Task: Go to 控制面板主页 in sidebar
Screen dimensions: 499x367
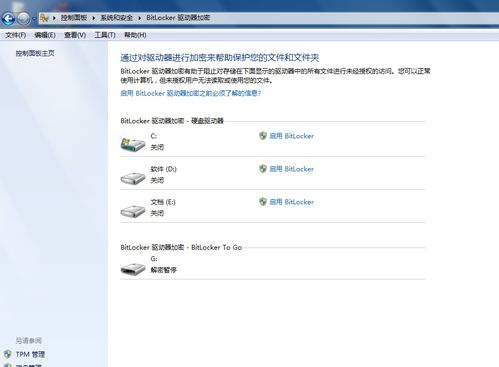Action: coord(35,53)
